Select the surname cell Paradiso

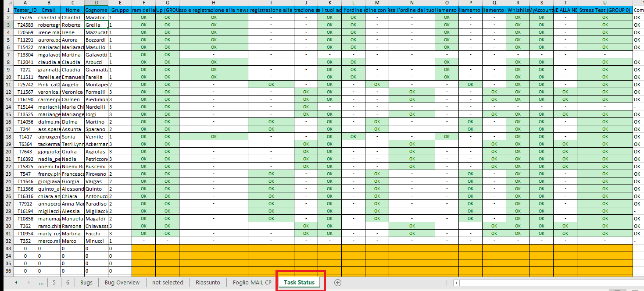point(96,203)
